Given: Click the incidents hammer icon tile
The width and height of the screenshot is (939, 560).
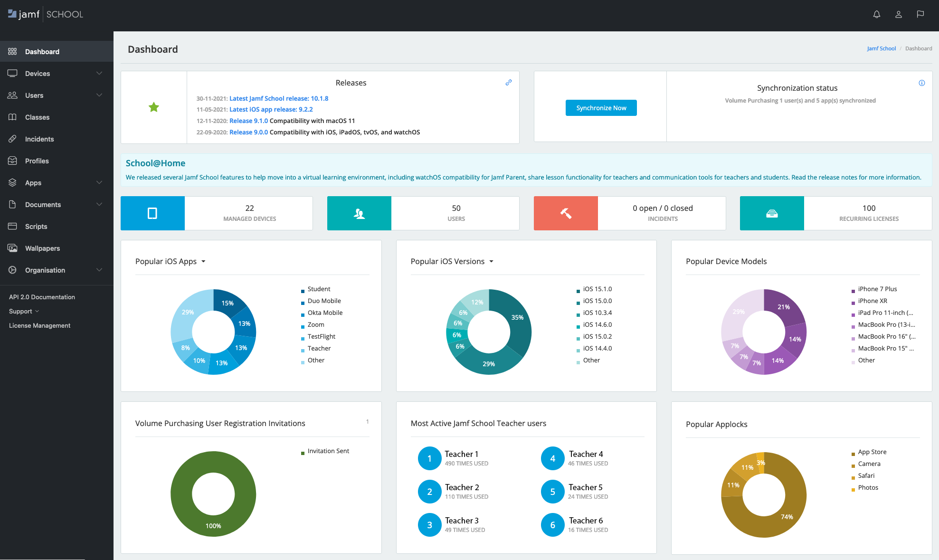Looking at the screenshot, I should (x=566, y=213).
